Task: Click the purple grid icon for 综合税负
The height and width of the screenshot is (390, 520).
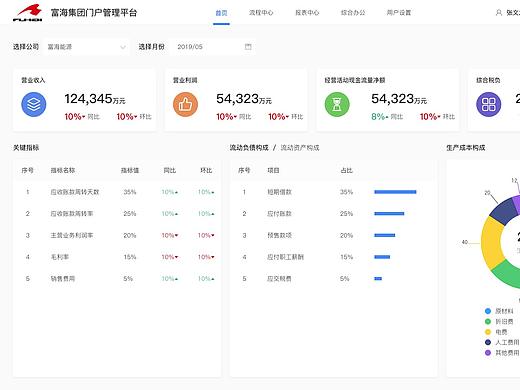Action: click(x=488, y=104)
